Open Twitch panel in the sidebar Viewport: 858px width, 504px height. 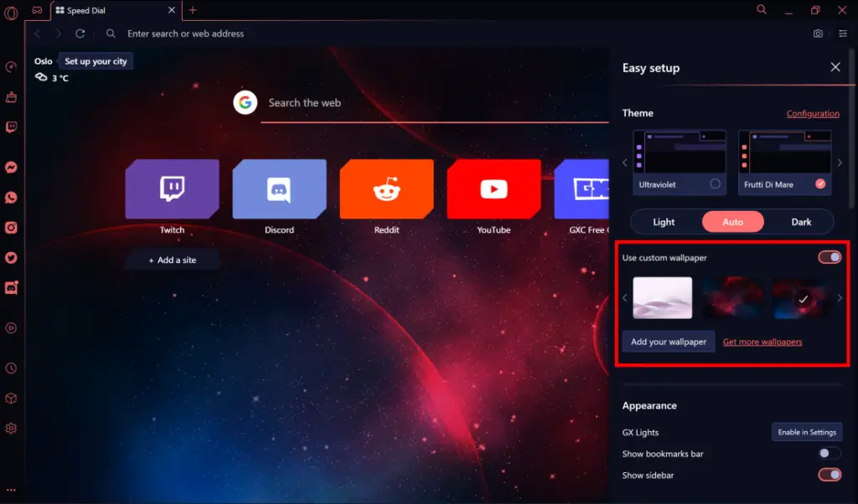point(11,127)
